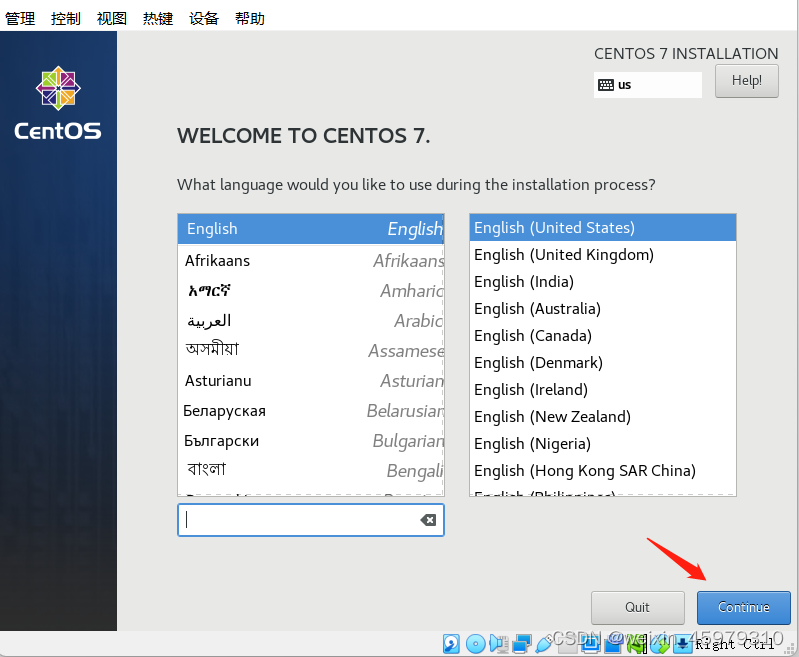Select English (Nigeria) locale
This screenshot has height=657, width=799.
coord(603,443)
